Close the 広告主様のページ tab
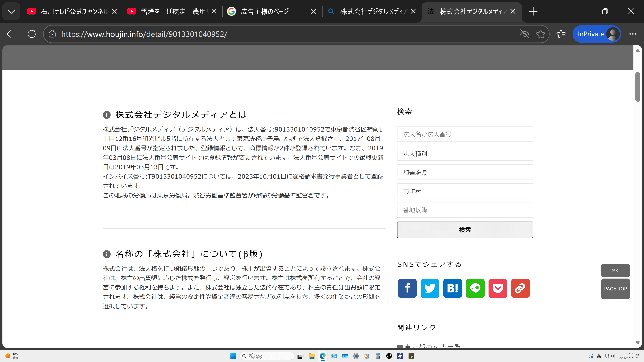The width and height of the screenshot is (644, 362). click(313, 12)
